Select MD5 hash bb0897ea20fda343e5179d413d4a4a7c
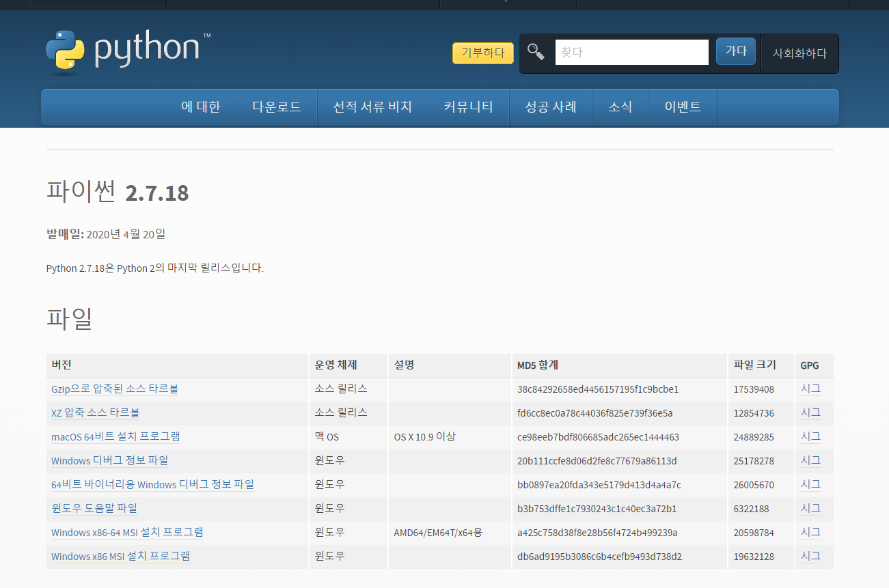This screenshot has width=889, height=588. pyautogui.click(x=599, y=486)
